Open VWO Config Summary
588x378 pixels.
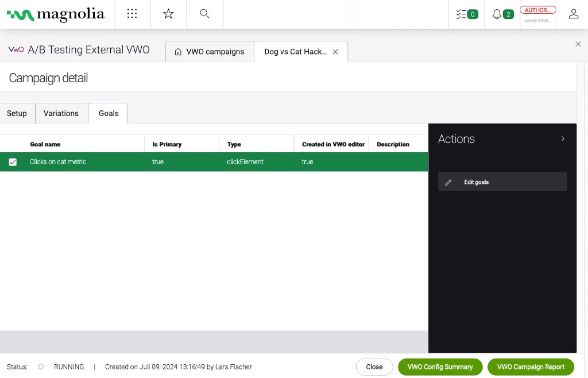point(440,367)
